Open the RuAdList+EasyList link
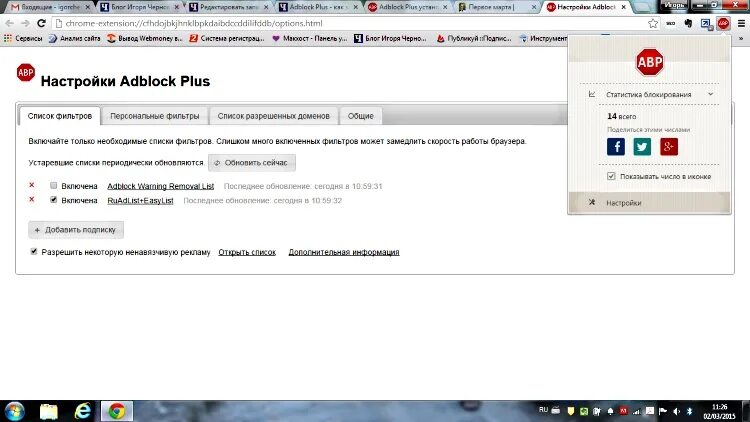 coord(140,200)
